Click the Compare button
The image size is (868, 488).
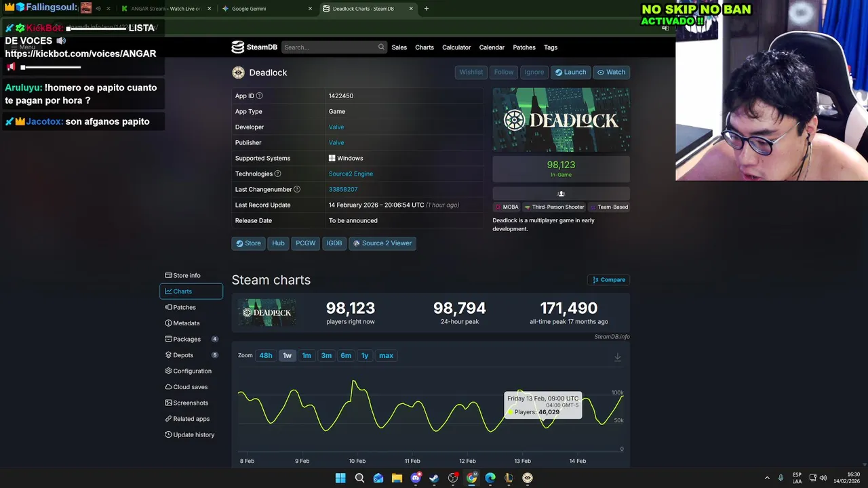click(609, 280)
